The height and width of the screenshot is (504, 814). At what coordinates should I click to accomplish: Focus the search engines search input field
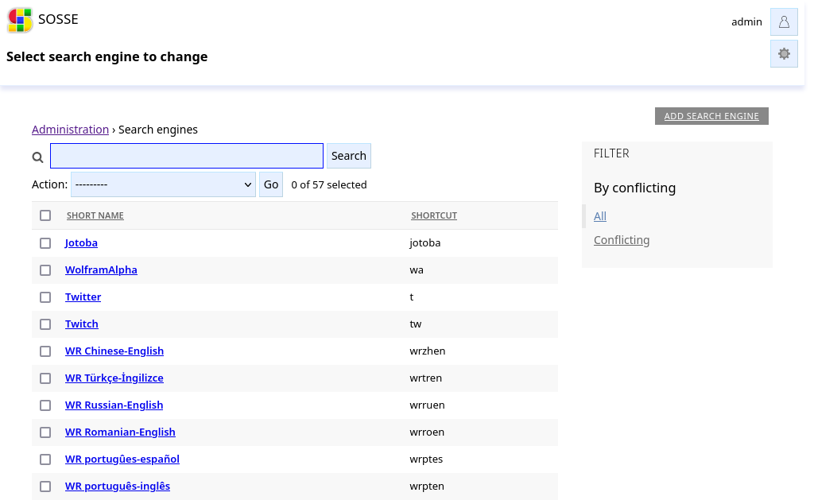point(187,156)
